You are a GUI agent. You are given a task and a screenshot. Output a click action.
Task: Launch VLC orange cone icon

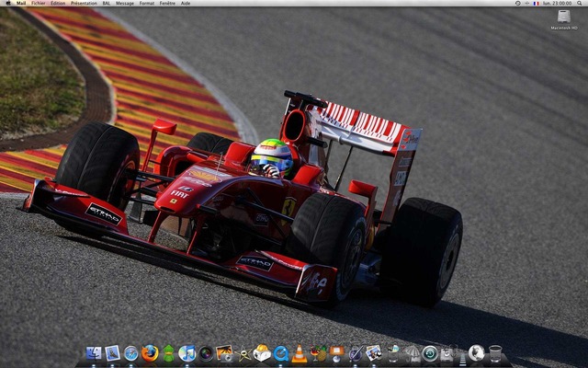tap(300, 353)
